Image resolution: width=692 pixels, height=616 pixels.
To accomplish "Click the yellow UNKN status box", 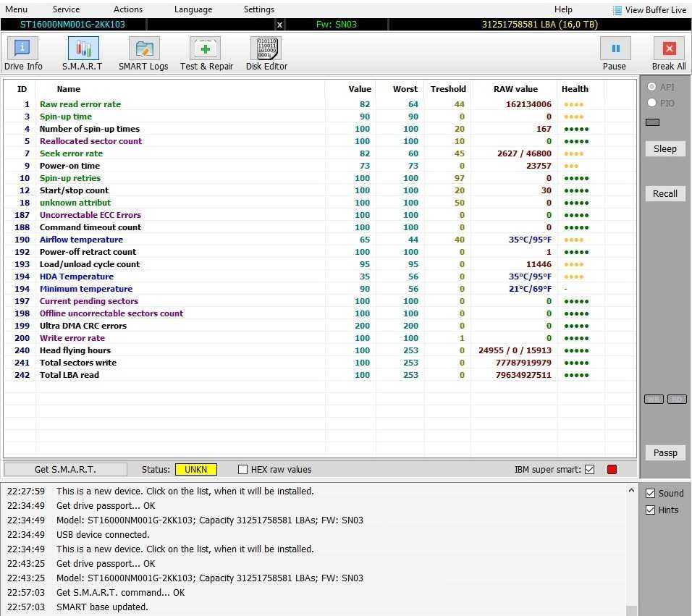I will [196, 470].
